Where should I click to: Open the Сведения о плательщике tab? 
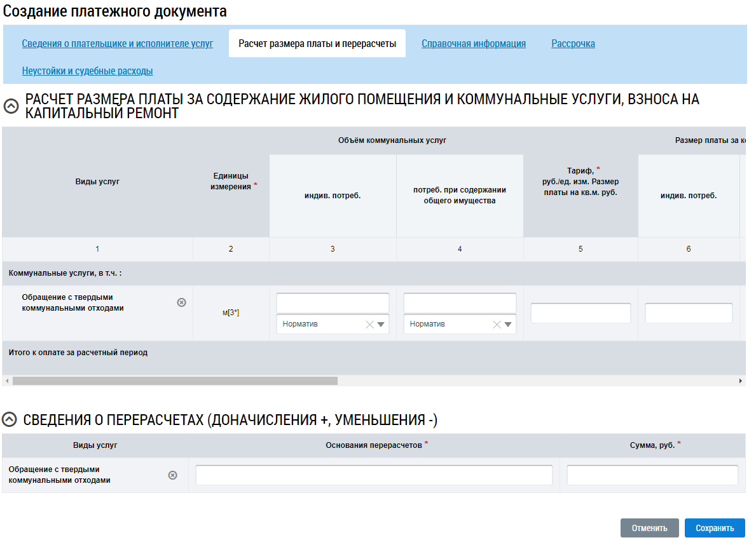[118, 44]
